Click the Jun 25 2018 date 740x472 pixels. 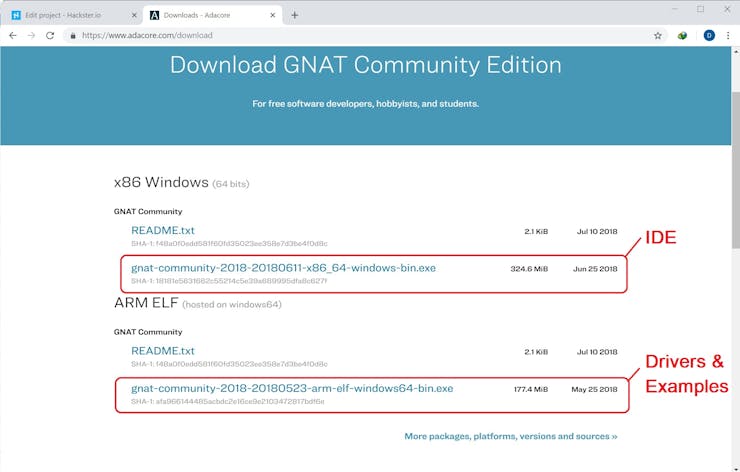[595, 269]
